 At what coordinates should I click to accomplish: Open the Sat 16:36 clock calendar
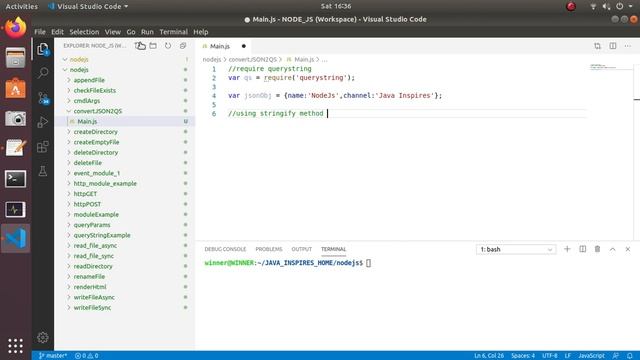click(x=336, y=6)
